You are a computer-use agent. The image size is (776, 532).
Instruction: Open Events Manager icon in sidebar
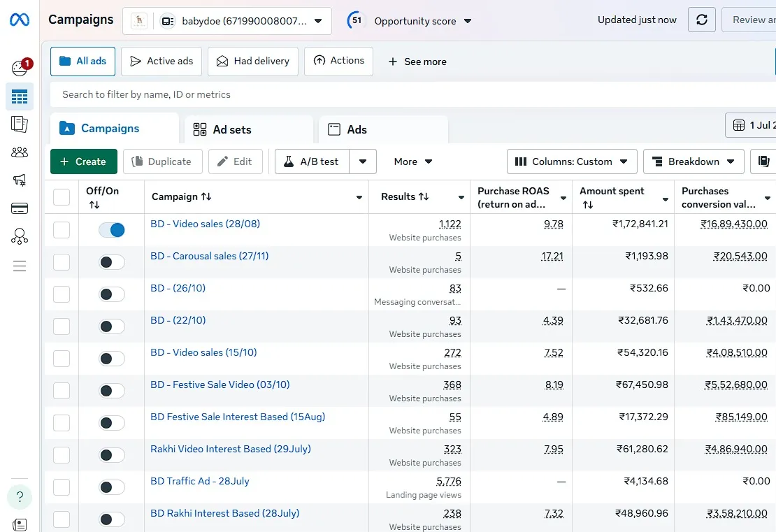point(20,236)
